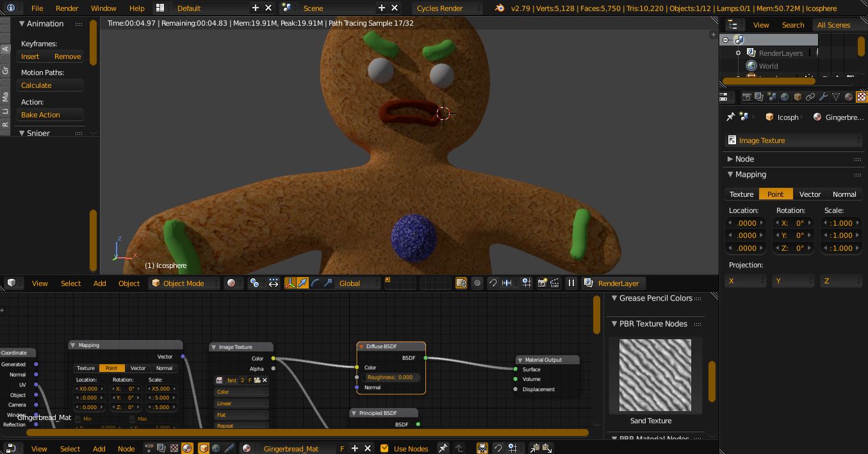Open the Texture properties tab checker icon
Screen dimensions: 868x454
(862, 97)
